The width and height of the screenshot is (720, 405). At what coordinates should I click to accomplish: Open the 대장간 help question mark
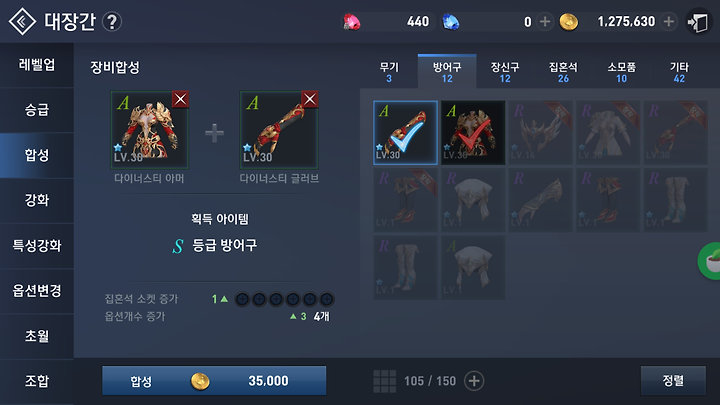112,22
